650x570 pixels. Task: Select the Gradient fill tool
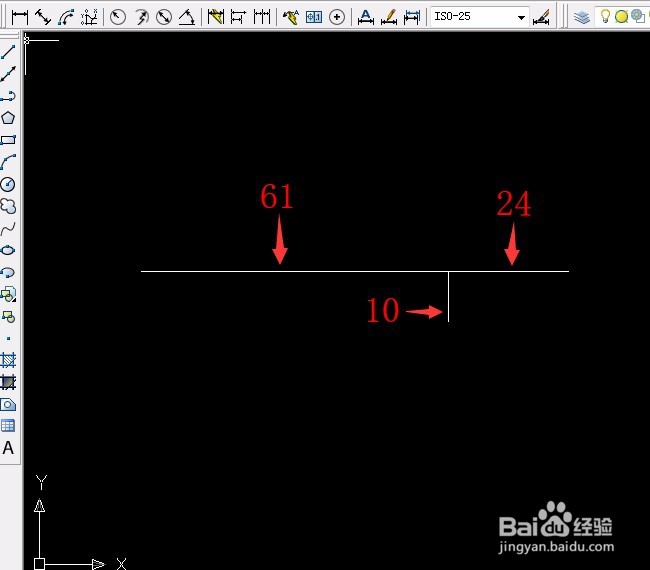click(8, 382)
